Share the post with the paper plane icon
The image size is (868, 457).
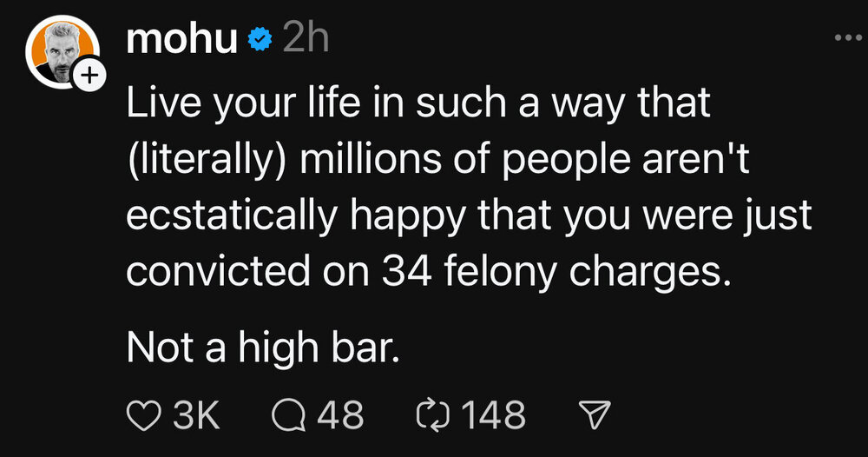click(594, 416)
